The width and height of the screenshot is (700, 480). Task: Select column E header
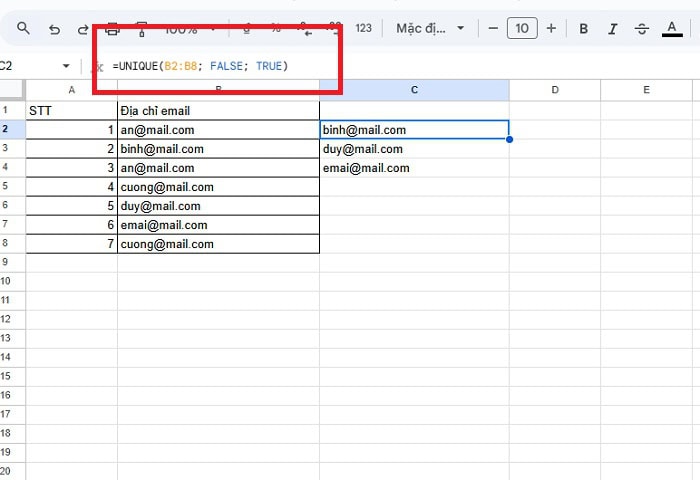[646, 90]
